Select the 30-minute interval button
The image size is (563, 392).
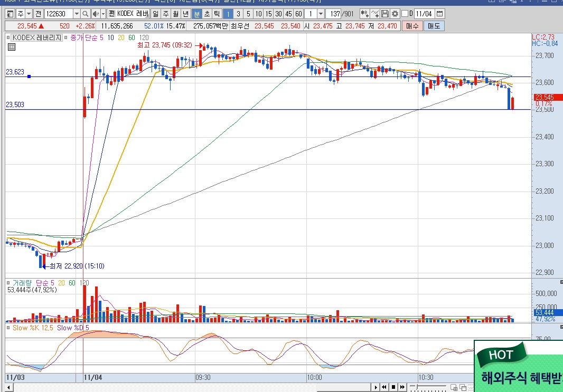click(278, 14)
